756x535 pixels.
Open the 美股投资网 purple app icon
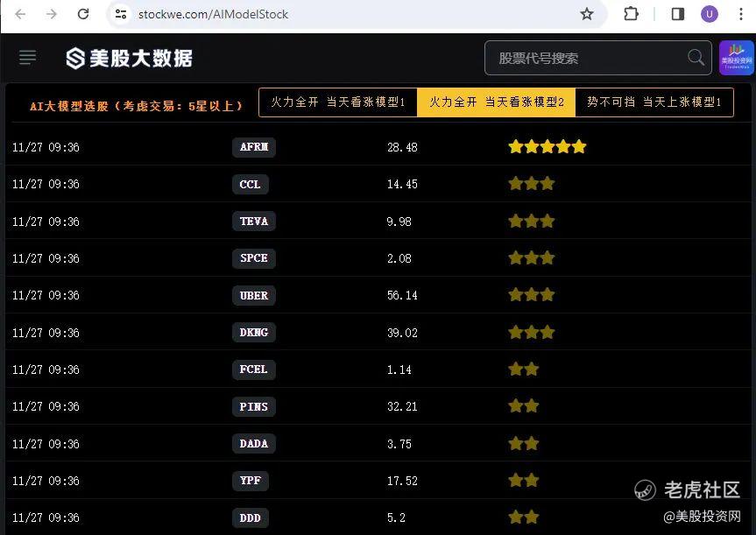[x=736, y=58]
